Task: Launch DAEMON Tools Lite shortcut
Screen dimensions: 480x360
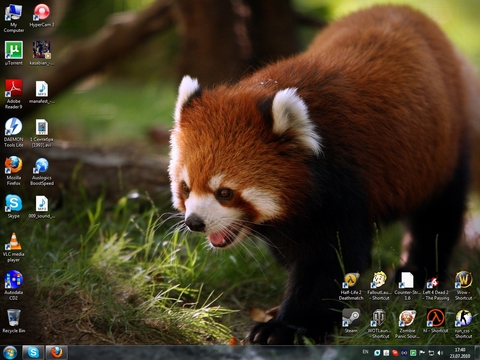Action: coord(14,132)
